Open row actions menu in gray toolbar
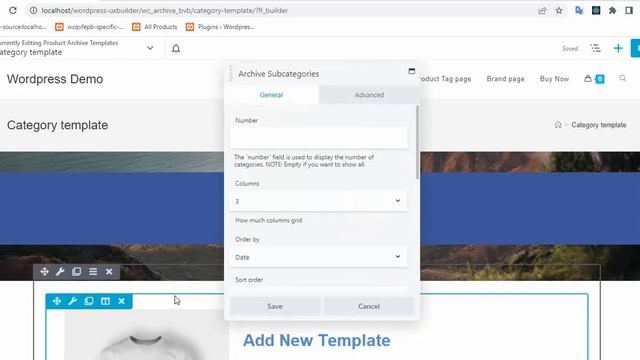This screenshot has width=640, height=360. click(93, 271)
